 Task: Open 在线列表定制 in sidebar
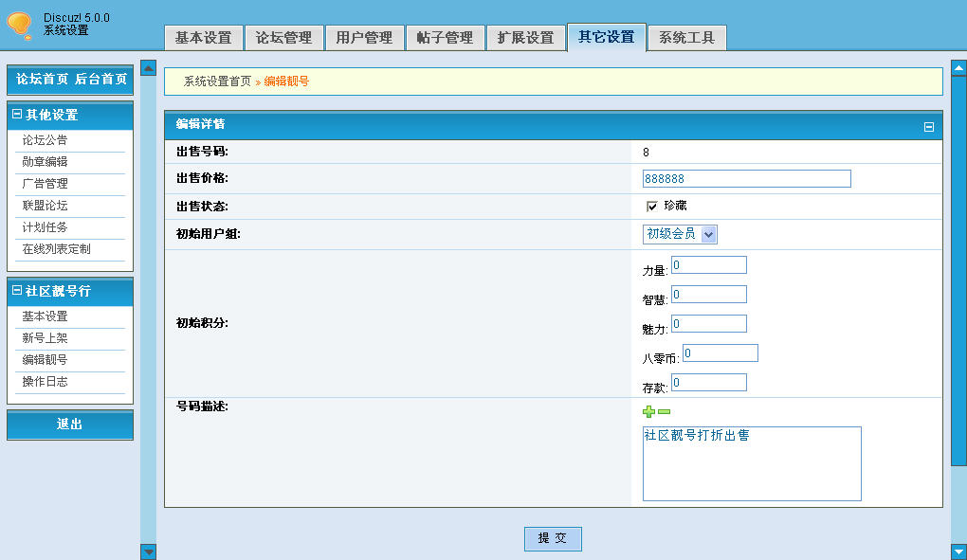(x=56, y=249)
